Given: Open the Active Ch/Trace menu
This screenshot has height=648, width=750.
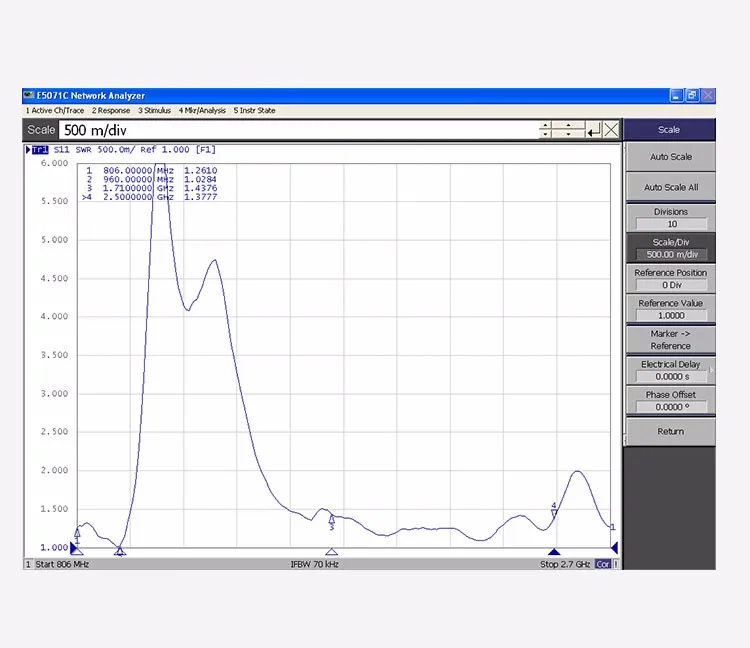Looking at the screenshot, I should coord(55,111).
